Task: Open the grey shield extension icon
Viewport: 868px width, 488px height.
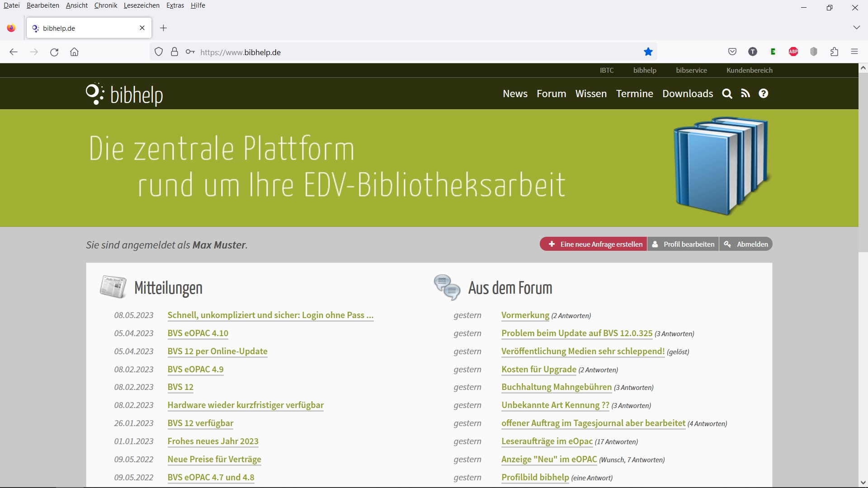Action: [x=814, y=52]
